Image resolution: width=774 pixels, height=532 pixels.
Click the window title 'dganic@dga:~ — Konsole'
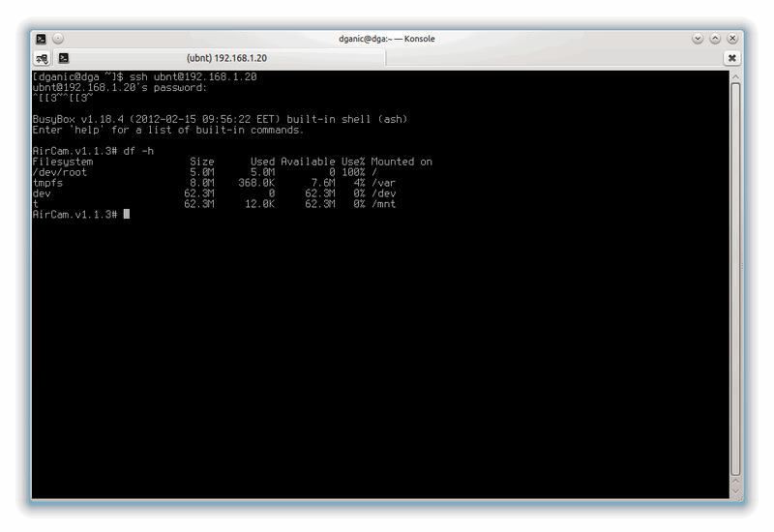coord(386,39)
